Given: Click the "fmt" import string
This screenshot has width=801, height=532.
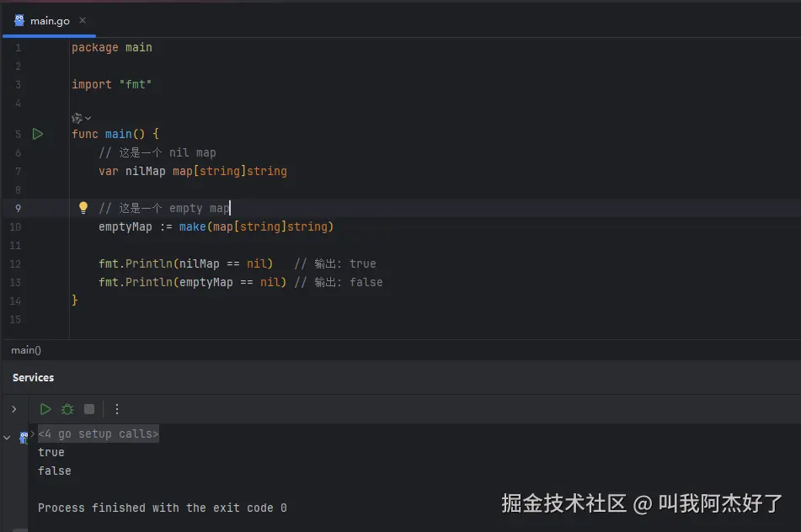Looking at the screenshot, I should coord(135,84).
